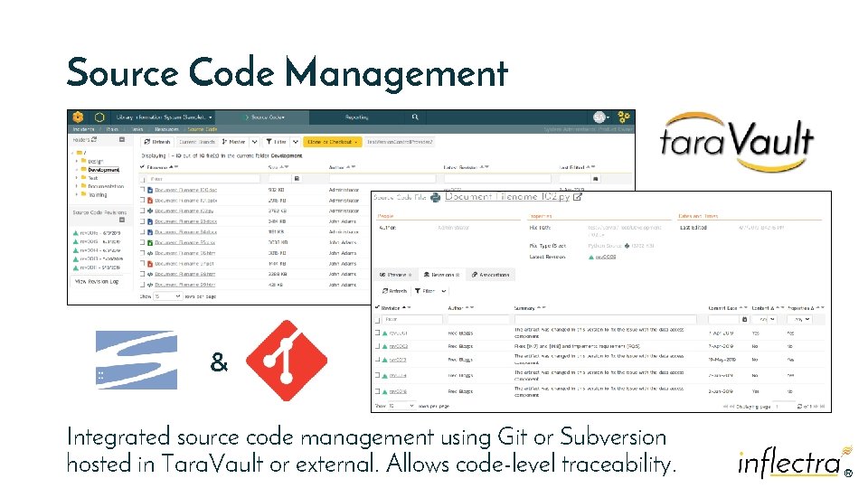The width and height of the screenshot is (868, 488).
Task: Tick the checkbox for Filename 100.doc
Action: 142,190
